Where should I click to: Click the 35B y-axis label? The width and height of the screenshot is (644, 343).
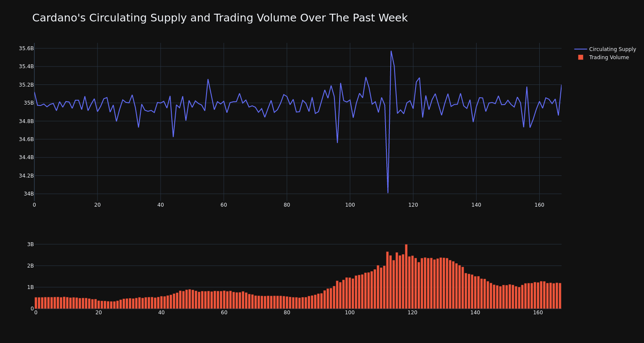click(28, 103)
